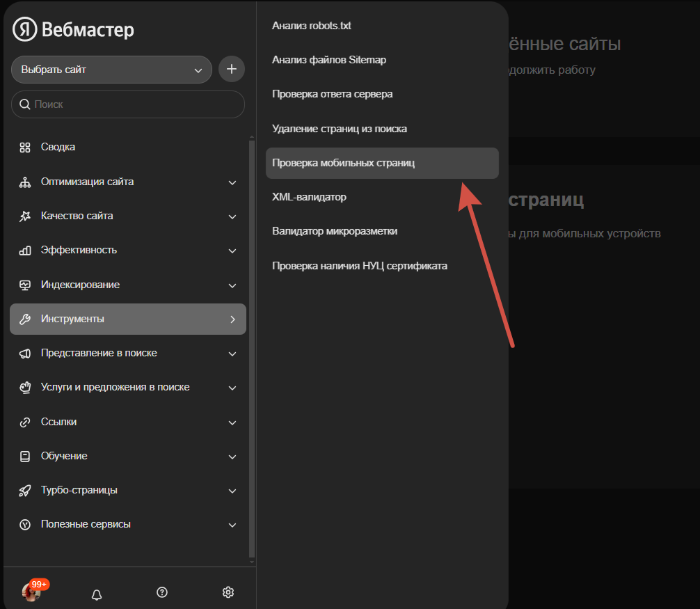Click the Турбо-страницы label
The image size is (700, 609).
(x=79, y=490)
